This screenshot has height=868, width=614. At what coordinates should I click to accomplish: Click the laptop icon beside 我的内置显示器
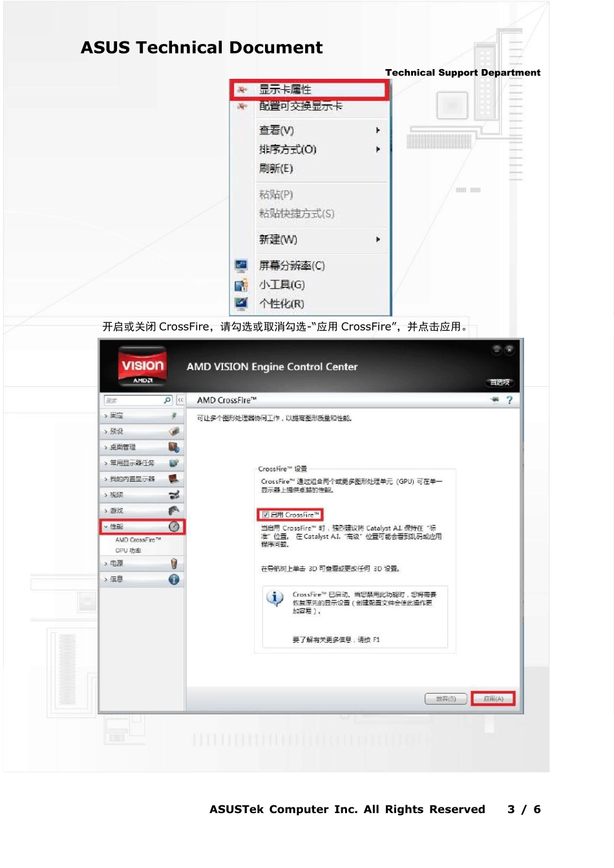[x=174, y=479]
